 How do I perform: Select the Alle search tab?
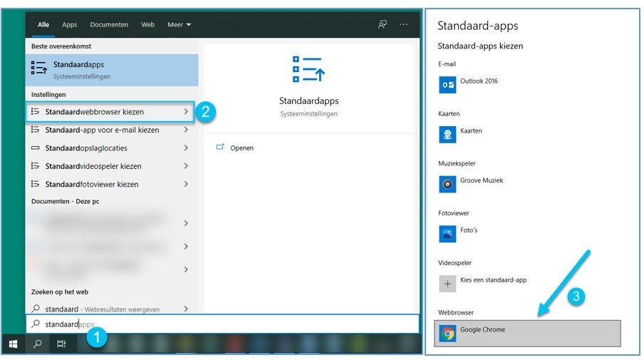tap(43, 25)
